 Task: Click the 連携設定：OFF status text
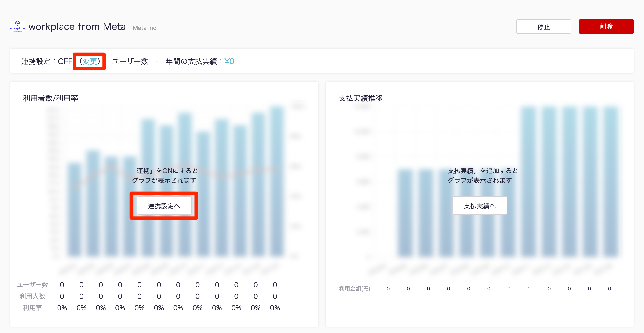47,61
